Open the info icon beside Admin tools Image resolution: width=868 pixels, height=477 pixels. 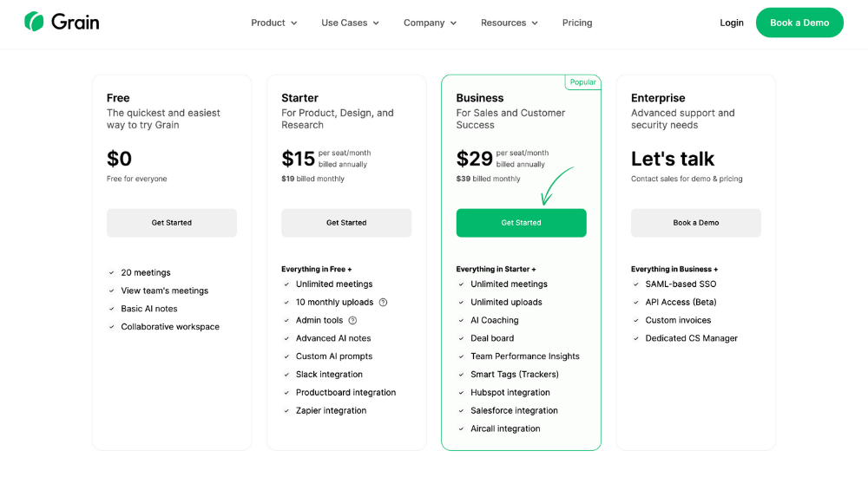(x=352, y=320)
